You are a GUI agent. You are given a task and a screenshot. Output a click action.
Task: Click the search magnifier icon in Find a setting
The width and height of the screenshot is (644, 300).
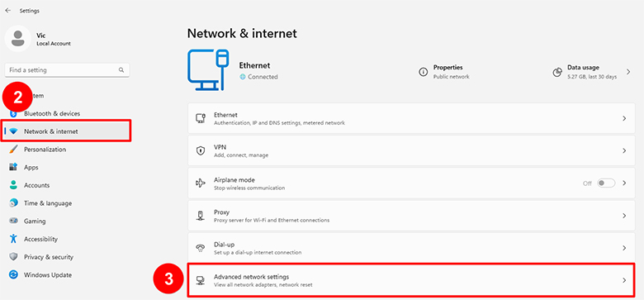pyautogui.click(x=121, y=70)
